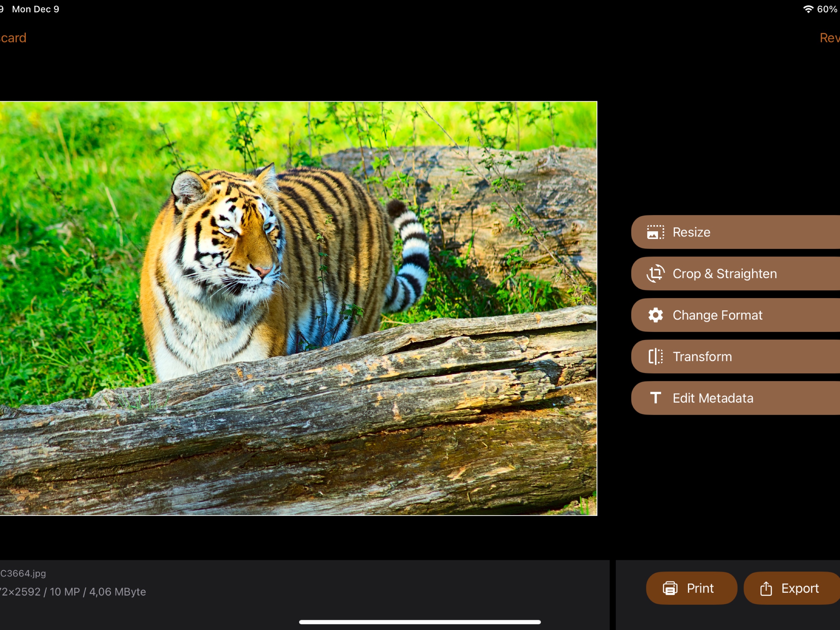Image resolution: width=840 pixels, height=630 pixels.
Task: Tap the filename info showing DSC3664.jpg
Action: coord(23,574)
